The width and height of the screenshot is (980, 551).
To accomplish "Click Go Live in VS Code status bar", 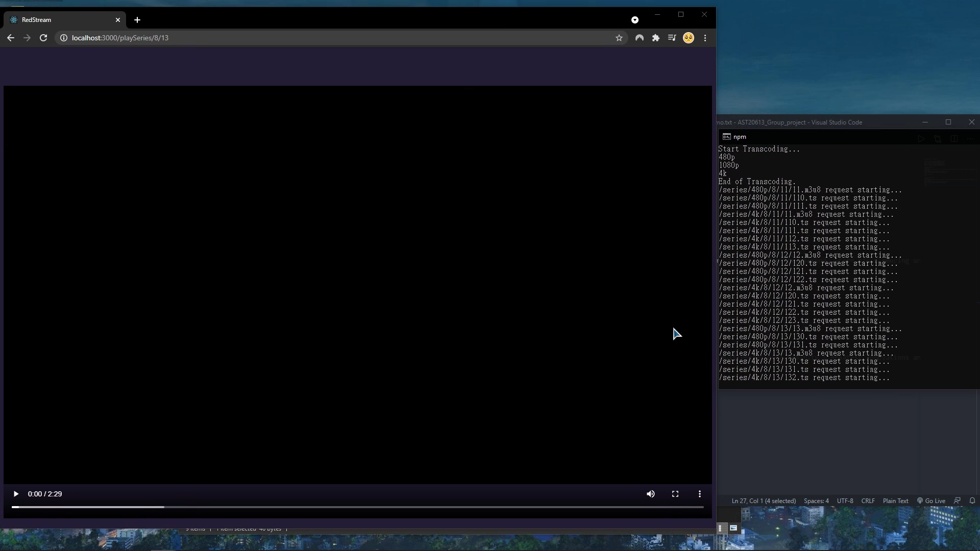I will 931,500.
